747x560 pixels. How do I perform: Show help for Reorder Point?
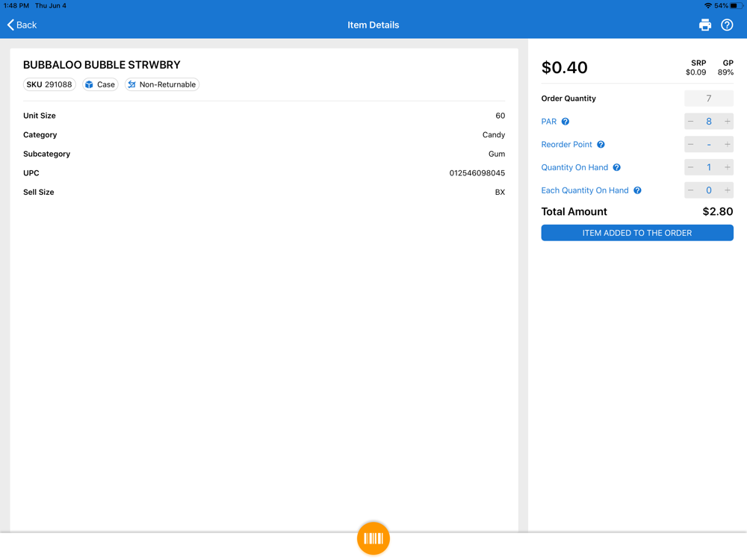click(601, 144)
